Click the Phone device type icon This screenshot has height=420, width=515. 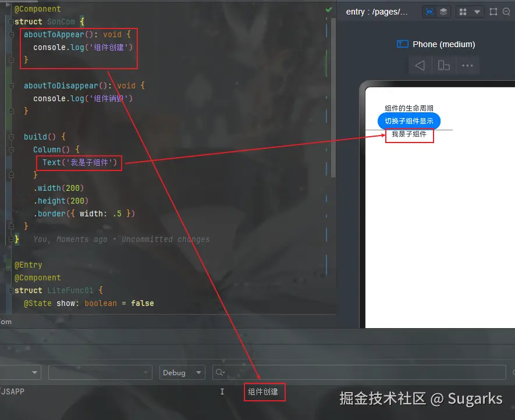(x=402, y=44)
